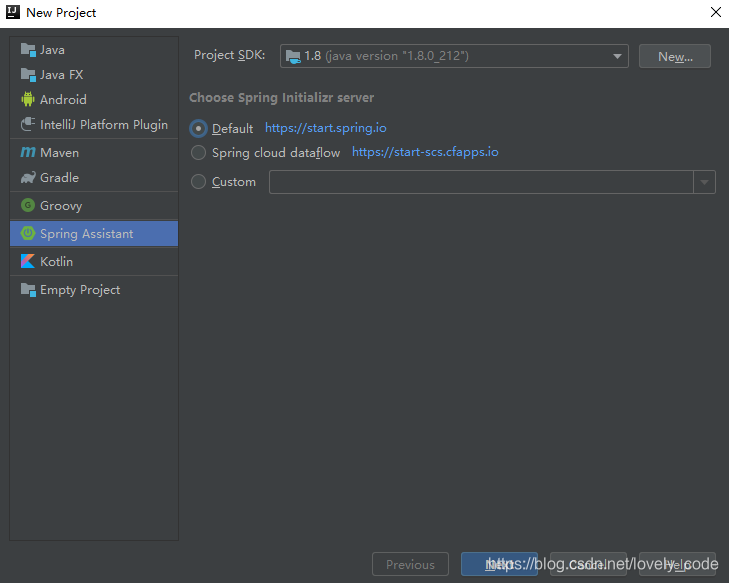Select the Empty Project entry

(94, 290)
